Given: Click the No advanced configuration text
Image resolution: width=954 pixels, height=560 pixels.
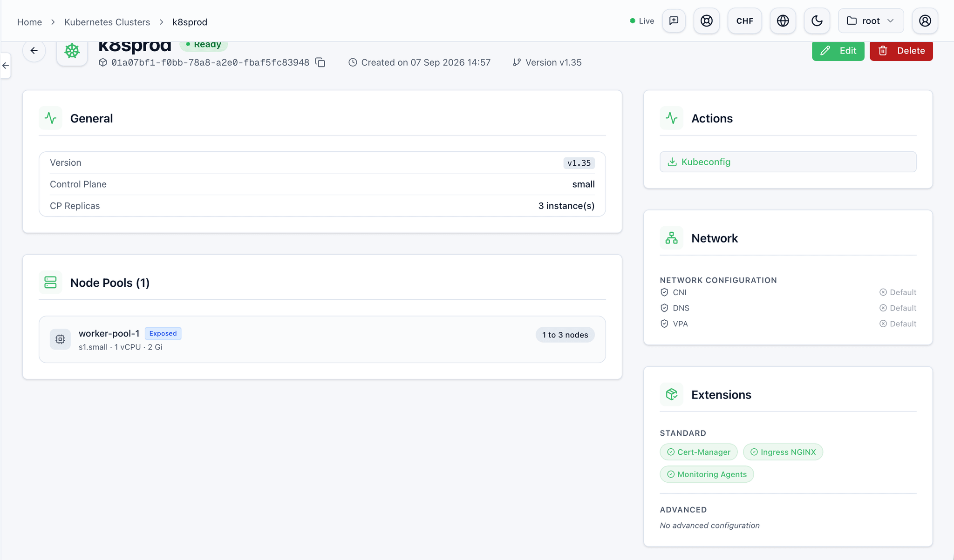Looking at the screenshot, I should pyautogui.click(x=709, y=526).
